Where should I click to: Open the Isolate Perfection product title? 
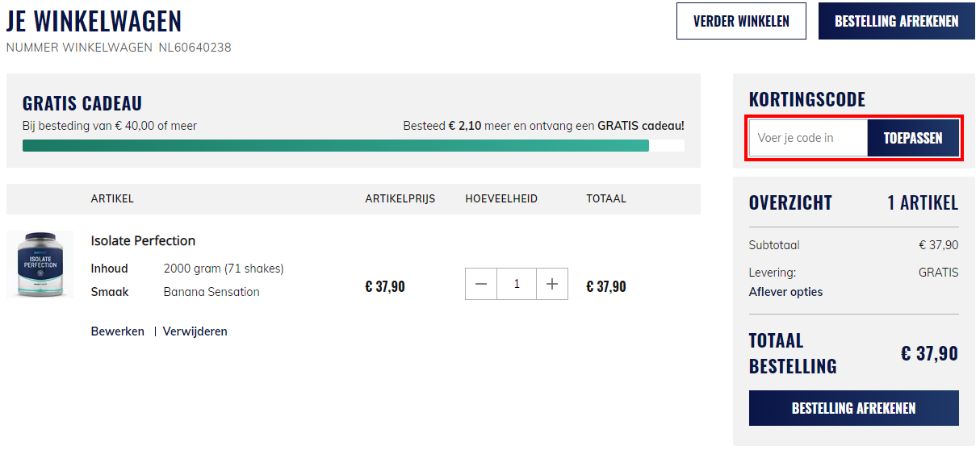(143, 240)
